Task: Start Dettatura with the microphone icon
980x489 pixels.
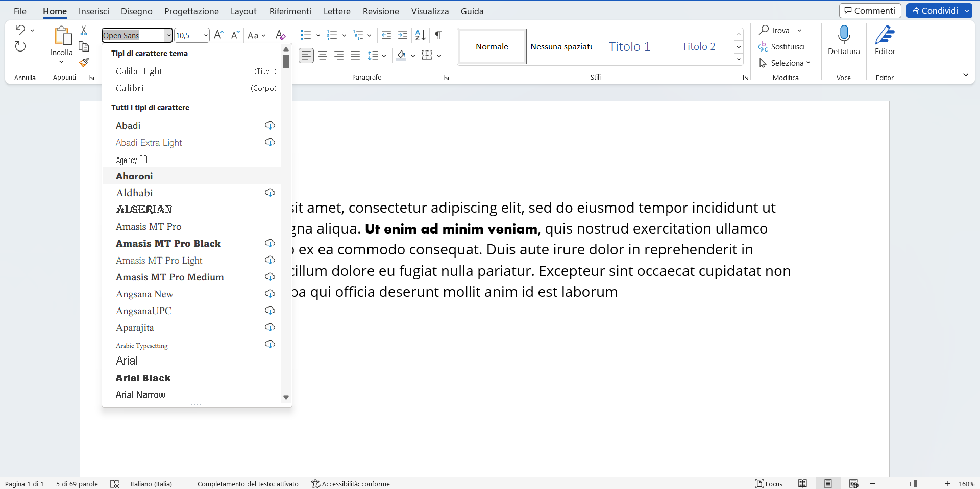Action: coord(843,38)
